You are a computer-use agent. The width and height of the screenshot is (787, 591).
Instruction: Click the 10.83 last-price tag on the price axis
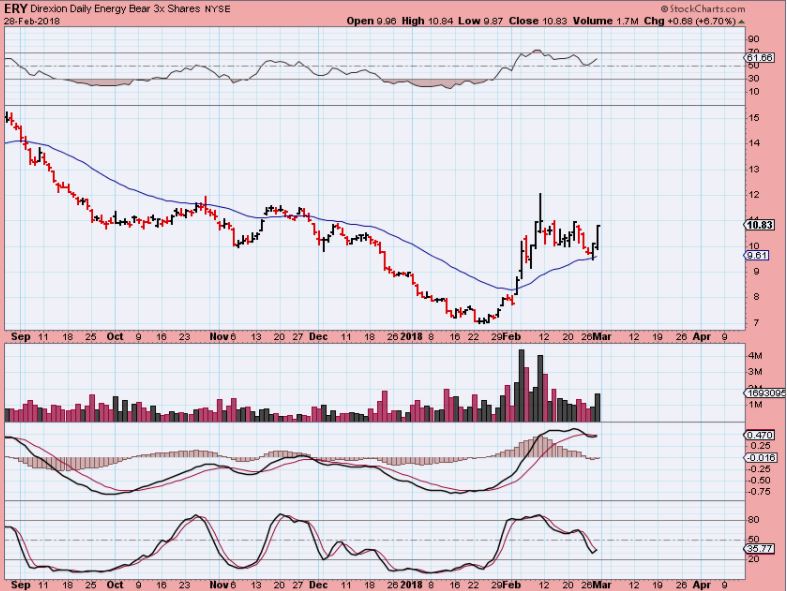(x=759, y=224)
